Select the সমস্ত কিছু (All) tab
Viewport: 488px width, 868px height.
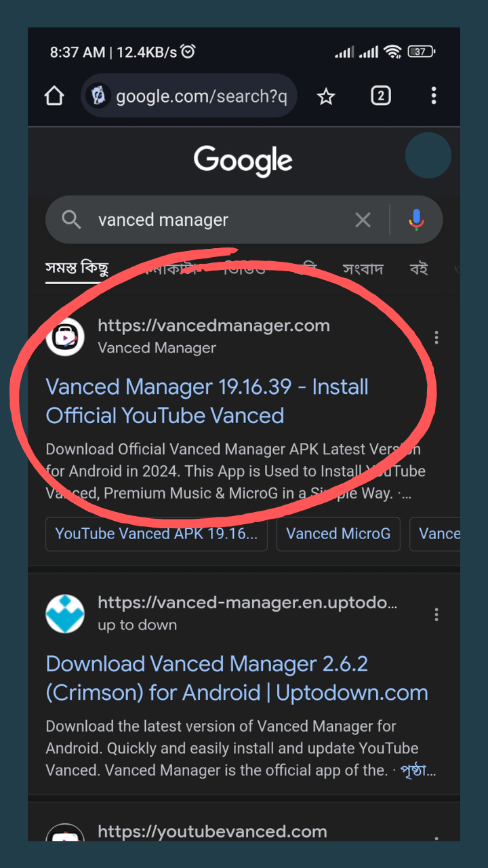click(77, 269)
